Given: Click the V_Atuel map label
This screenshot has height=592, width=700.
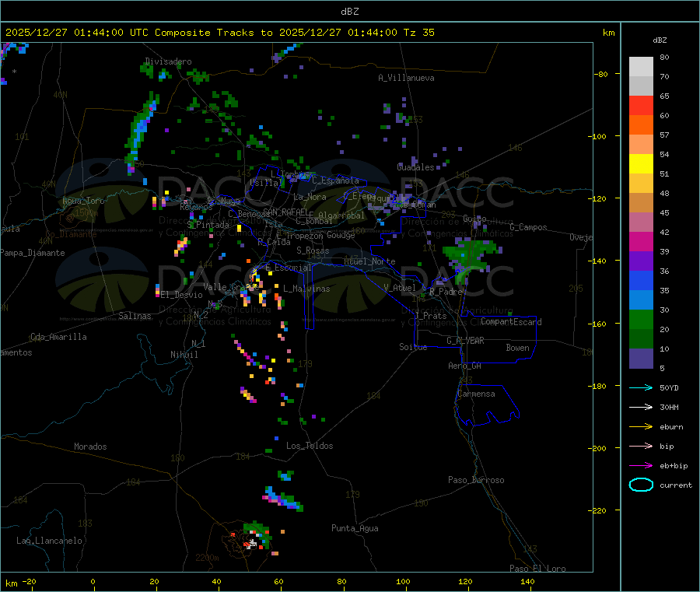Looking at the screenshot, I should point(400,288).
